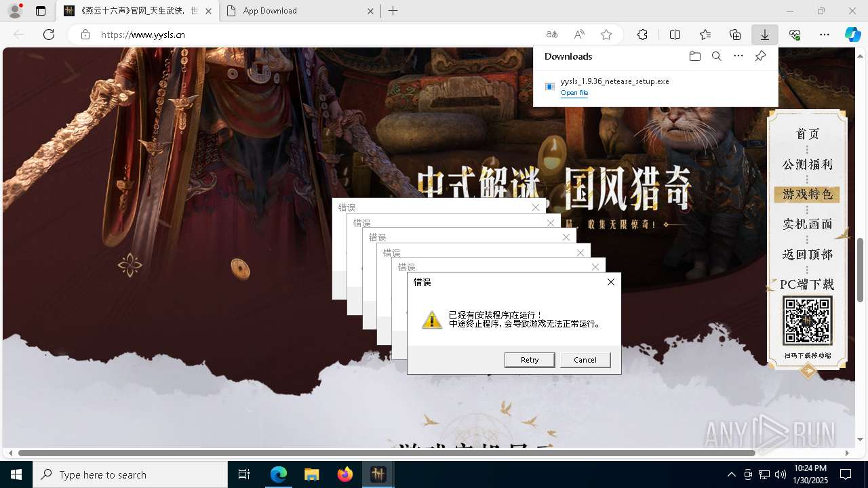Click the diamond collapse ornament below sidebar
Viewport: 868px width, 488px height.
[x=808, y=371]
